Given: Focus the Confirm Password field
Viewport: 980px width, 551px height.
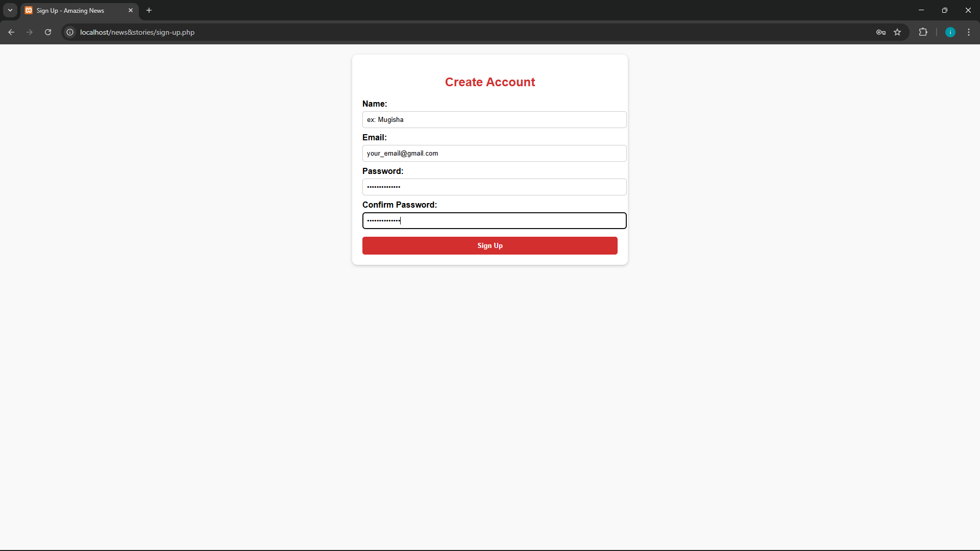Looking at the screenshot, I should click(x=494, y=220).
